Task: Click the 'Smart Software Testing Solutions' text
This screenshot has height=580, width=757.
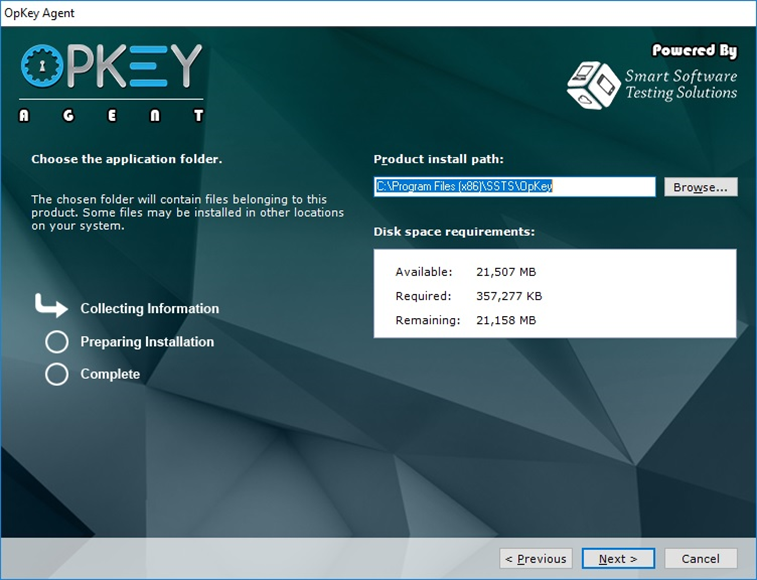Action: click(680, 84)
